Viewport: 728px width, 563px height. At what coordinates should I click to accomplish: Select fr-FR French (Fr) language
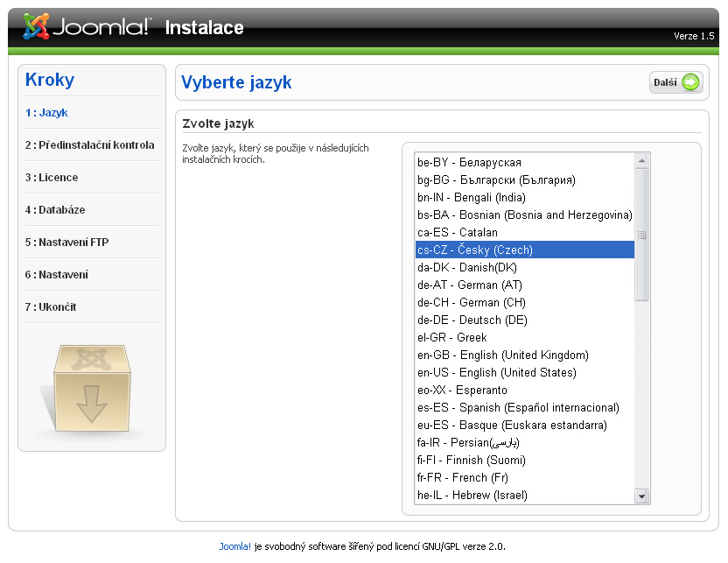[525, 477]
